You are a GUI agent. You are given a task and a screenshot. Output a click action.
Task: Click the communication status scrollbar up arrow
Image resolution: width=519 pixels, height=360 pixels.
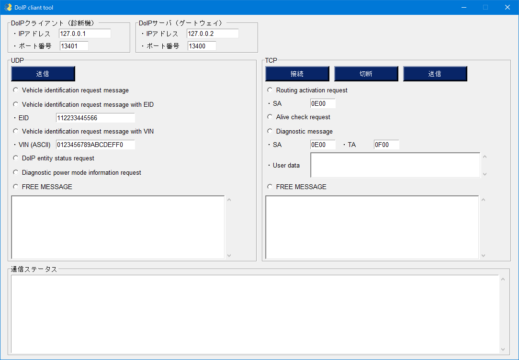(503, 279)
